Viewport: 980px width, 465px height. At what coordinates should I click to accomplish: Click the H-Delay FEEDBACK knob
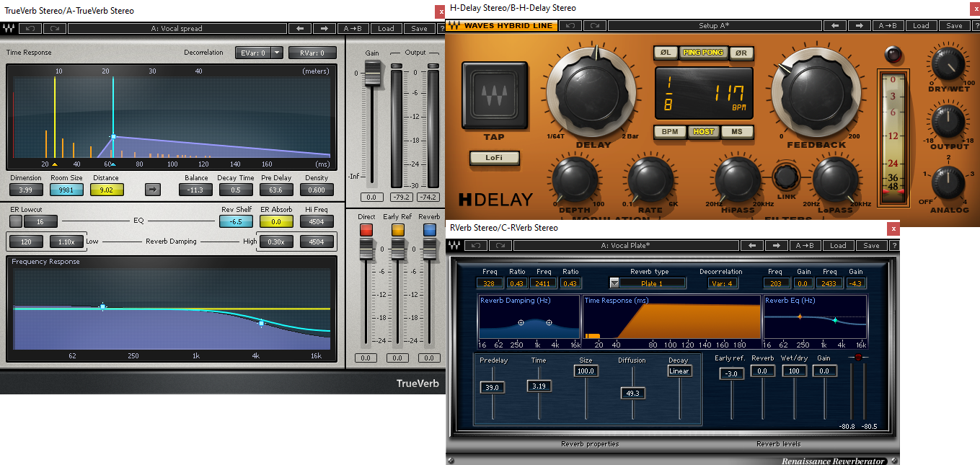(816, 90)
